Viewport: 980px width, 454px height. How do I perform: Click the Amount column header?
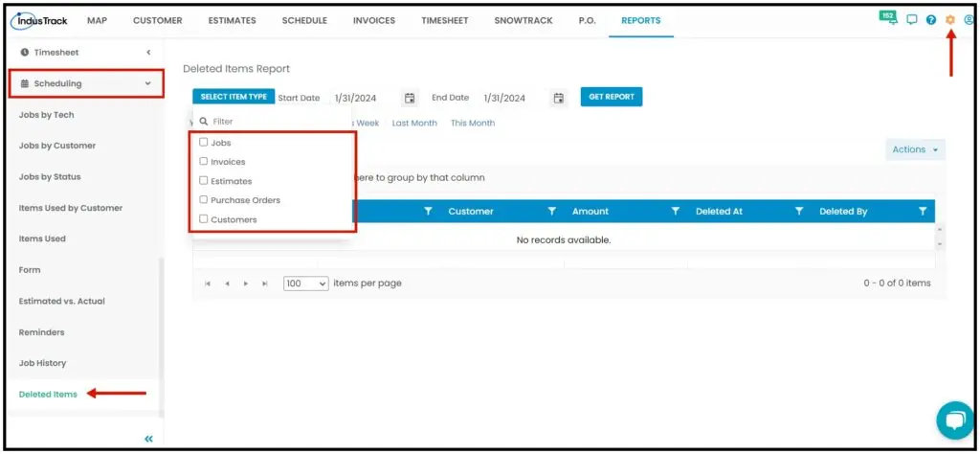tap(590, 212)
